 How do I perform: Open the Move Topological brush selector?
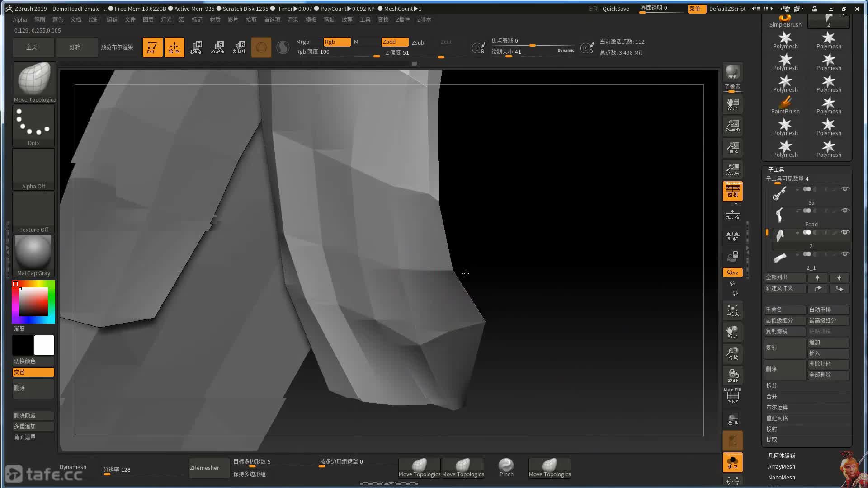pyautogui.click(x=34, y=82)
